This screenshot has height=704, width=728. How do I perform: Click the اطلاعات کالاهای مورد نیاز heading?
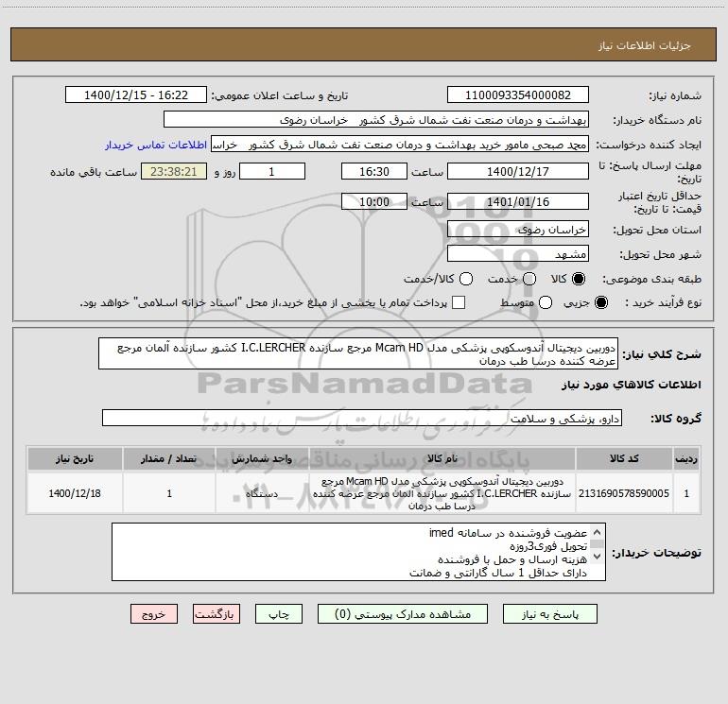[x=631, y=385]
